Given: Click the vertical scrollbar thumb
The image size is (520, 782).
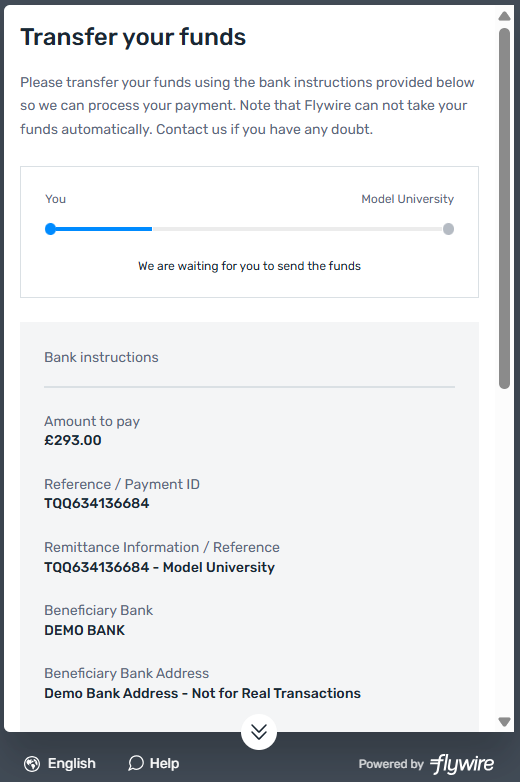Looking at the screenshot, I should coord(505,208).
